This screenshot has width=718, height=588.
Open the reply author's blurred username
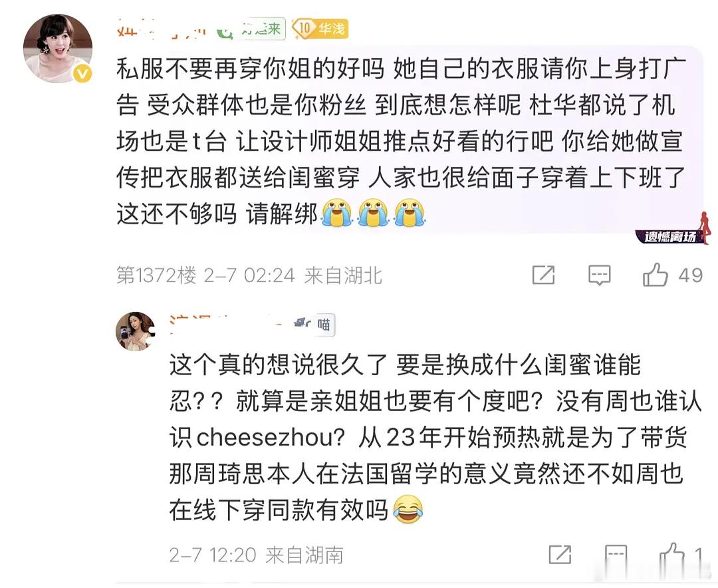pos(229,325)
